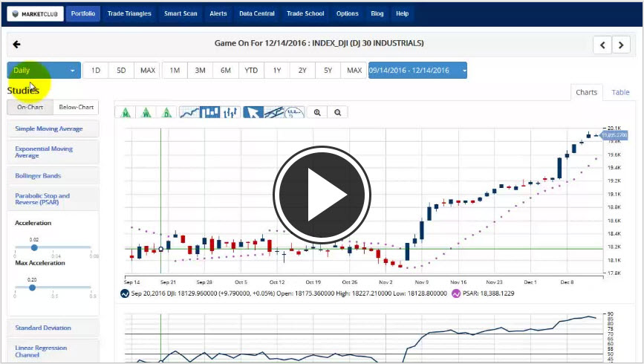Click the Acceleration slider handle

[34, 247]
